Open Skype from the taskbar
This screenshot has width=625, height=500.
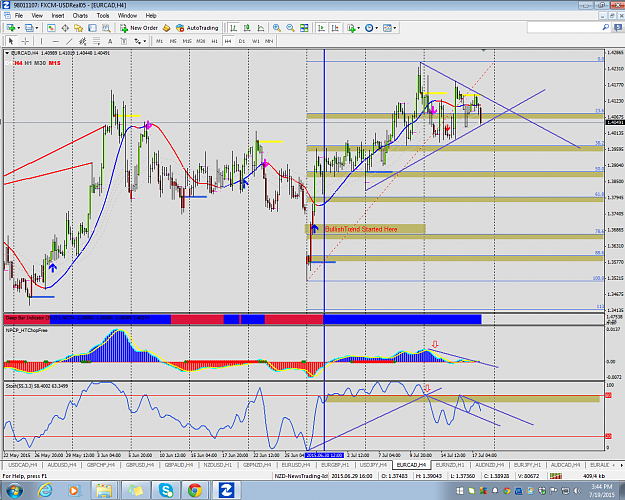click(x=165, y=490)
